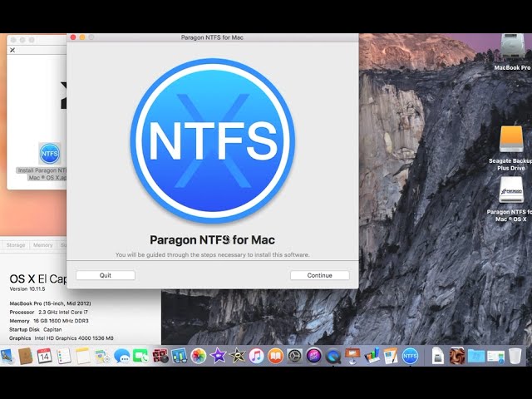Open Keynote from the Dock
This screenshot has width=532, height=399.
pos(352,357)
